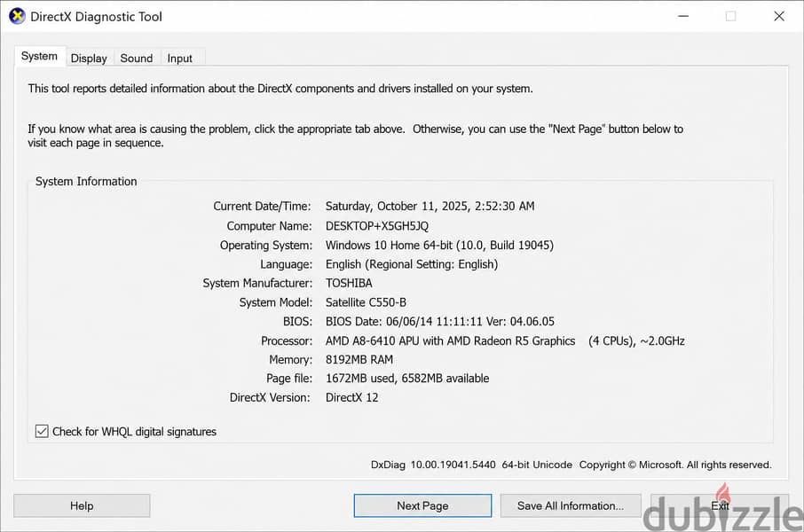Viewport: 804px width, 532px height.
Task: Click the 'Memory:' label
Action: 291,360
